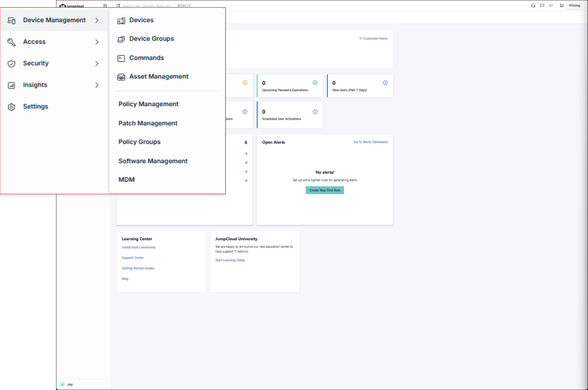Open the Go To Alerts Dashboard link
The height and width of the screenshot is (390, 588).
point(370,142)
